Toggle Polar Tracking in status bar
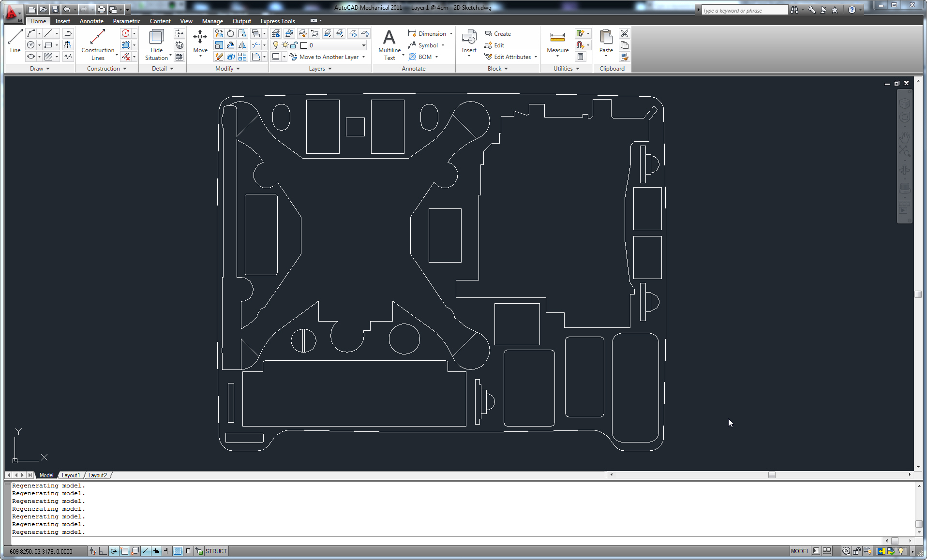The height and width of the screenshot is (560, 927). pos(114,551)
